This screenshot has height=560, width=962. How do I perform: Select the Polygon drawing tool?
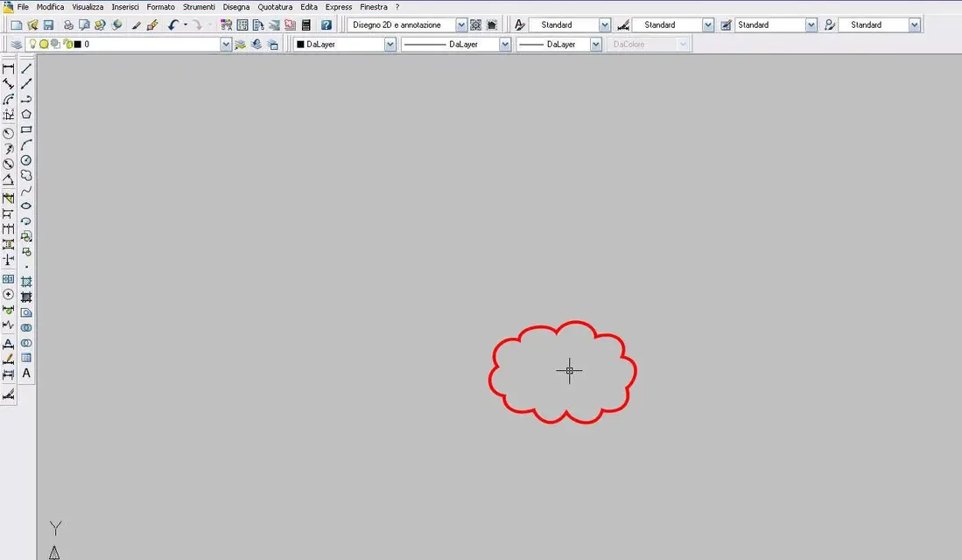click(26, 115)
